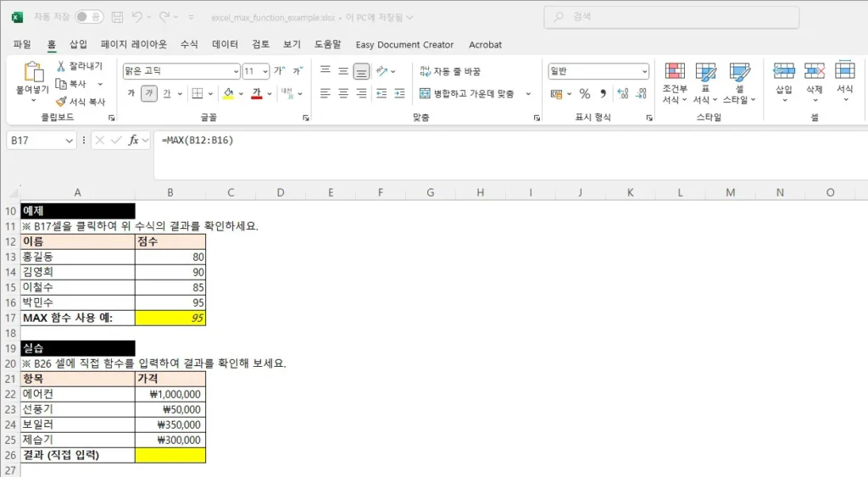This screenshot has width=868, height=477.
Task: Toggle bold (가) formatting
Action: tap(131, 93)
